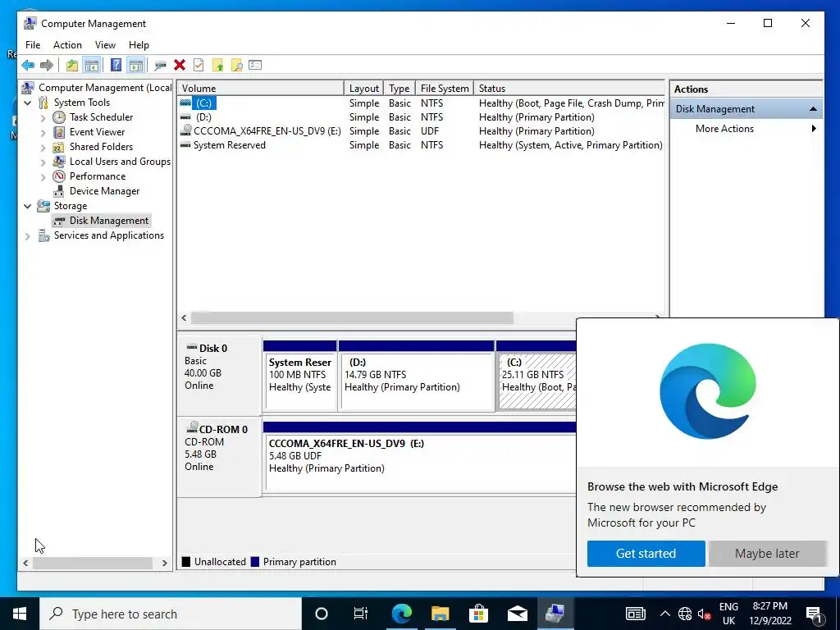Open the More Actions submenu

tap(746, 129)
